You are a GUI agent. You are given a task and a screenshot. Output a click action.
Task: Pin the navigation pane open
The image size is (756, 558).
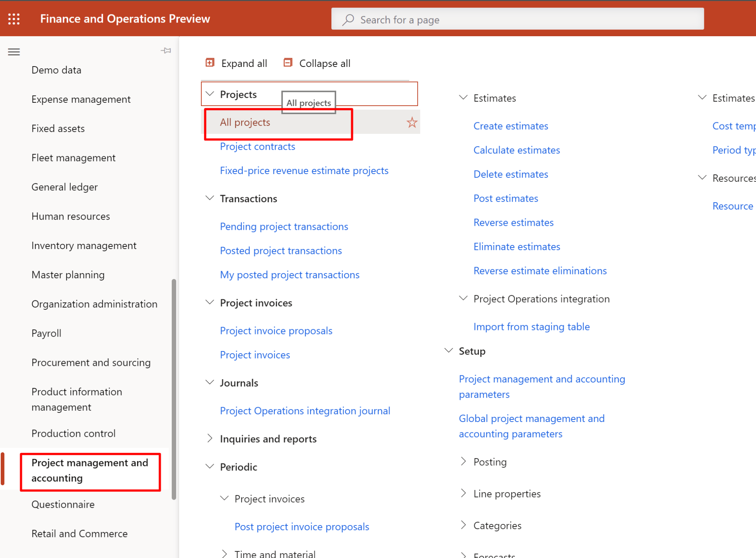[x=166, y=50]
